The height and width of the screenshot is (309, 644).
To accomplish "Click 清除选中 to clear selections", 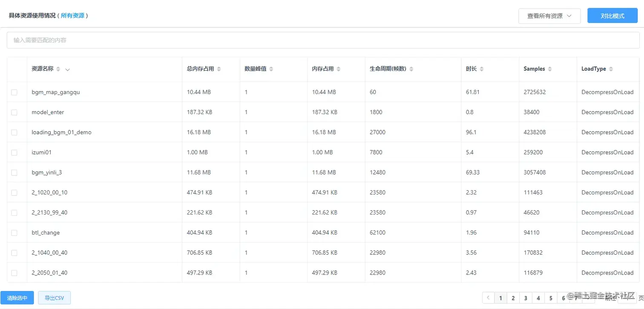I will pos(17,298).
